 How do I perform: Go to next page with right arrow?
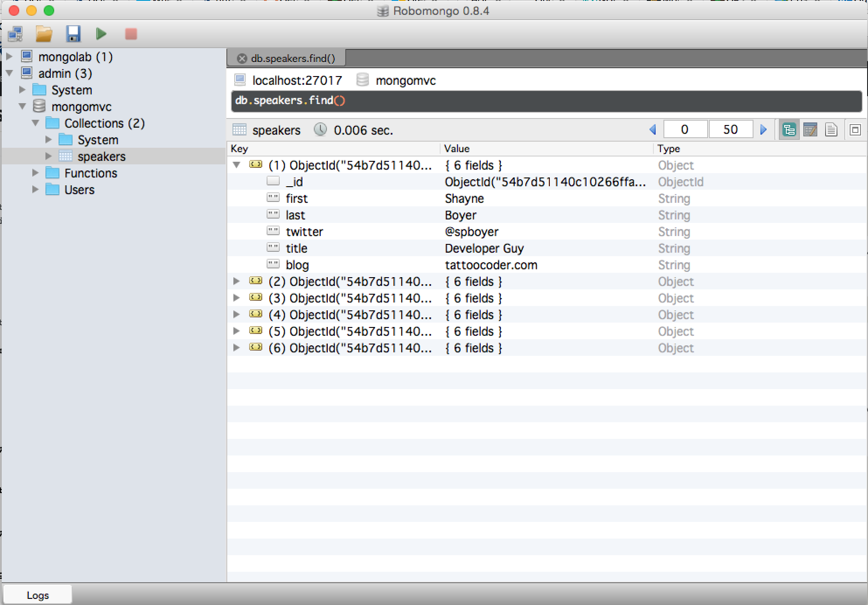(x=763, y=130)
